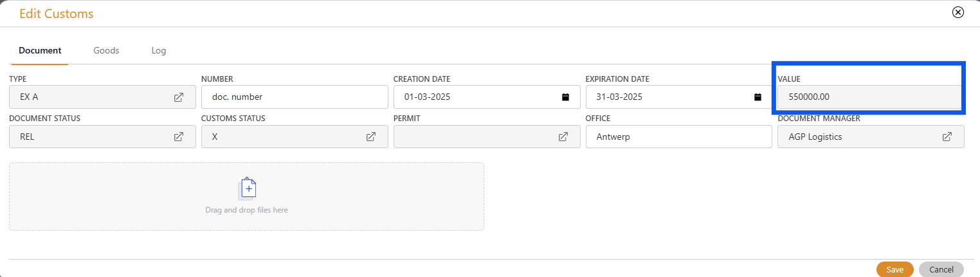Click the Office field showing Antwerp
980x277 pixels.
(x=678, y=137)
